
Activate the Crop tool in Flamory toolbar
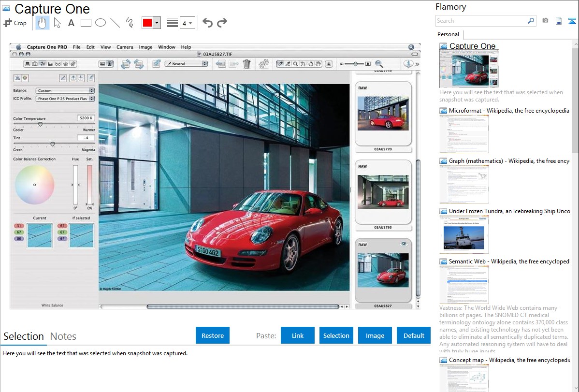pos(15,23)
